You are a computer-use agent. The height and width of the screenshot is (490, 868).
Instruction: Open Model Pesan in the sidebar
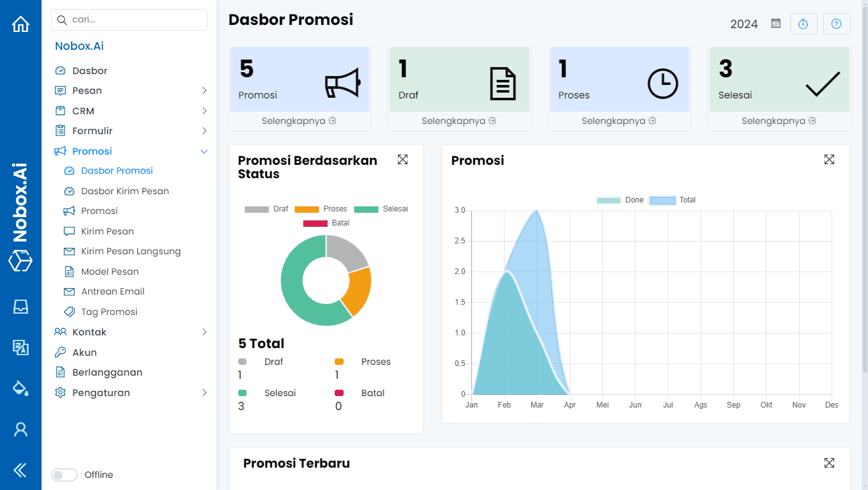tap(110, 272)
